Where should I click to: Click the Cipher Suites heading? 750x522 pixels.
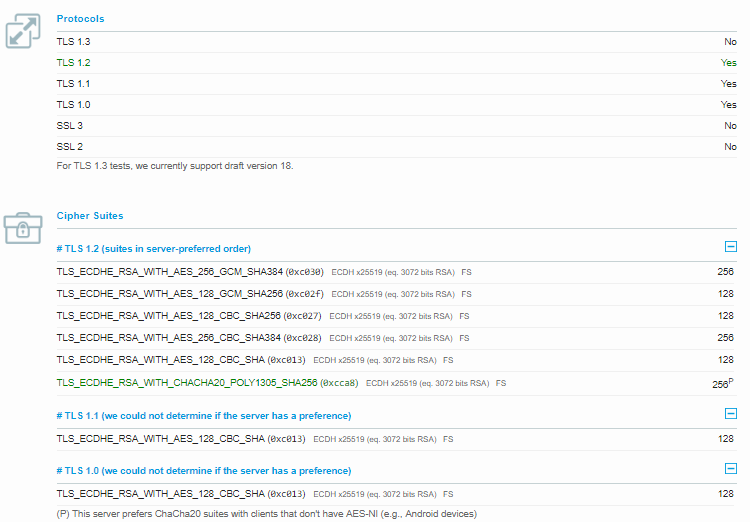(x=90, y=216)
